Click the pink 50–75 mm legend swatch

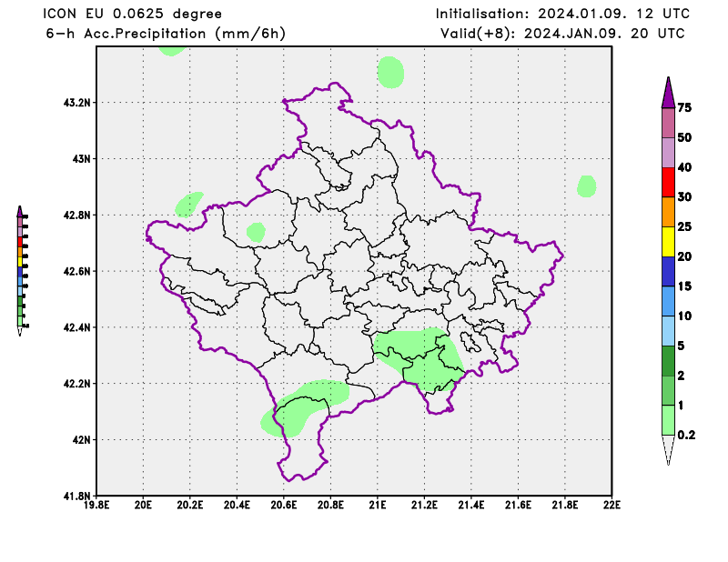(668, 123)
